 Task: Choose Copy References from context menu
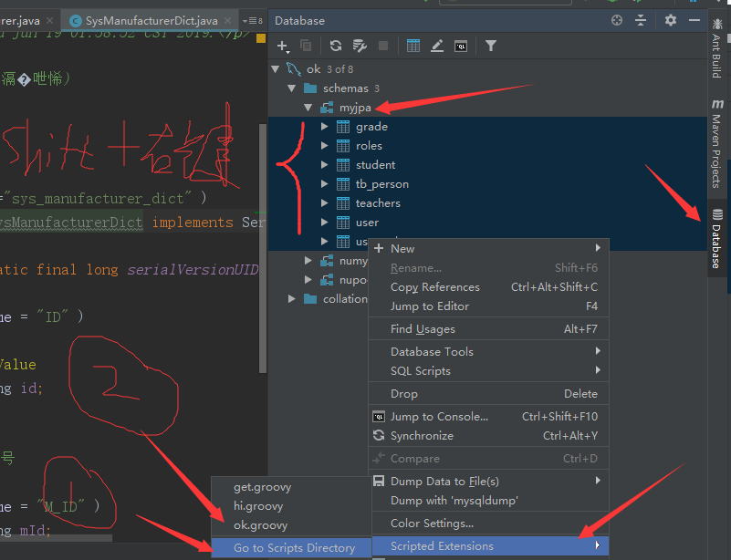coord(488,287)
